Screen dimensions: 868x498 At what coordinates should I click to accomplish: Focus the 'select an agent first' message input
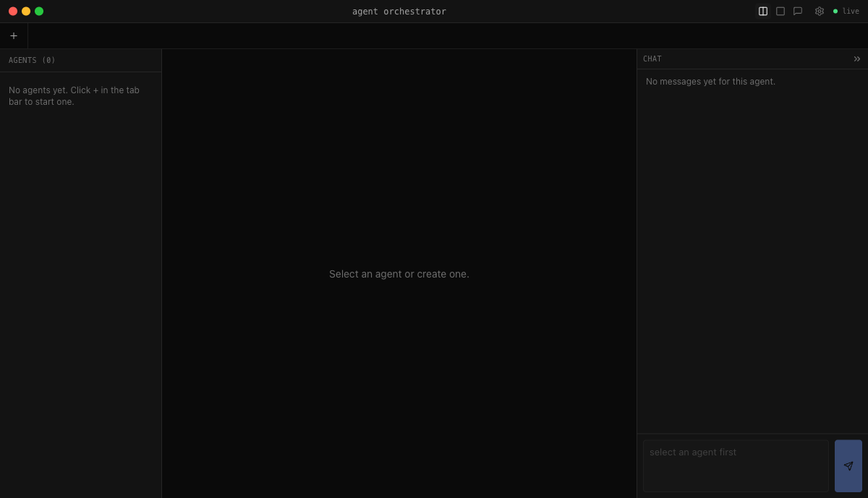(736, 466)
